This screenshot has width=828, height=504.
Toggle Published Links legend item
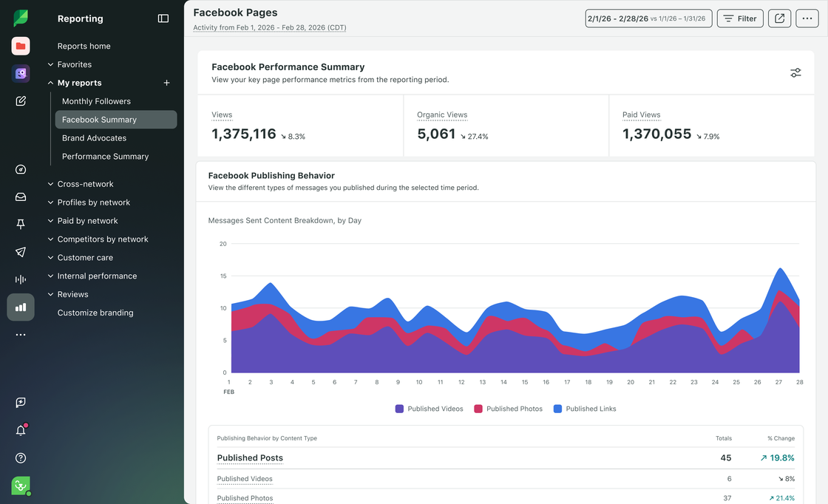tap(585, 409)
